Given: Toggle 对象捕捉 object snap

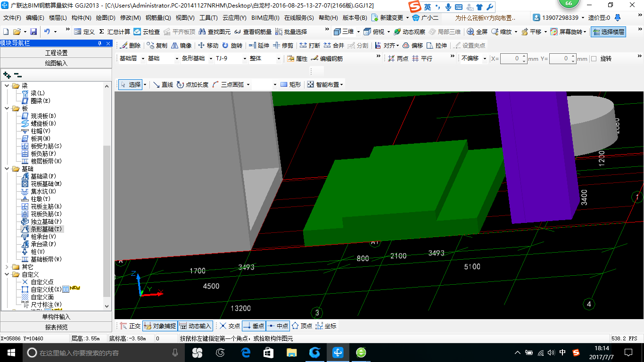Looking at the screenshot, I should pos(160,326).
